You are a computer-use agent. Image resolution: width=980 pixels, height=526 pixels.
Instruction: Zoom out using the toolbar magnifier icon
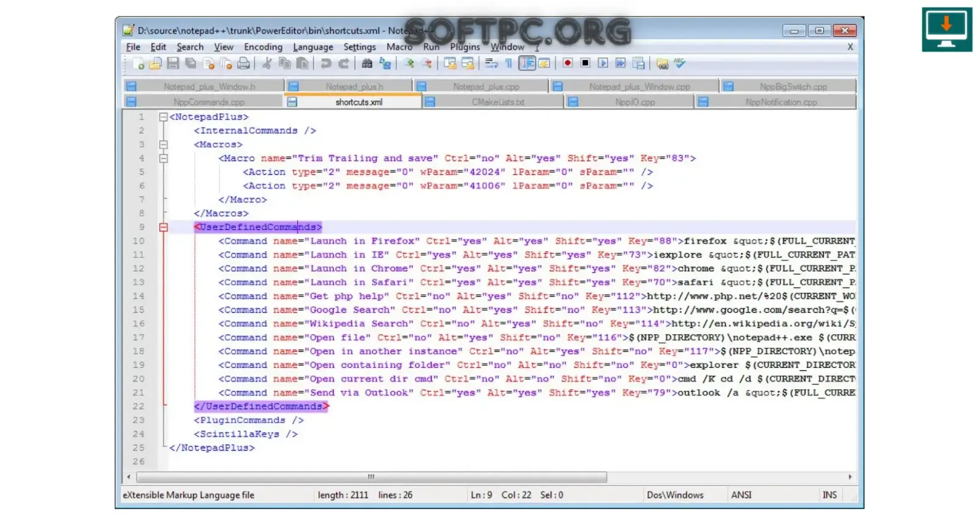tap(426, 63)
